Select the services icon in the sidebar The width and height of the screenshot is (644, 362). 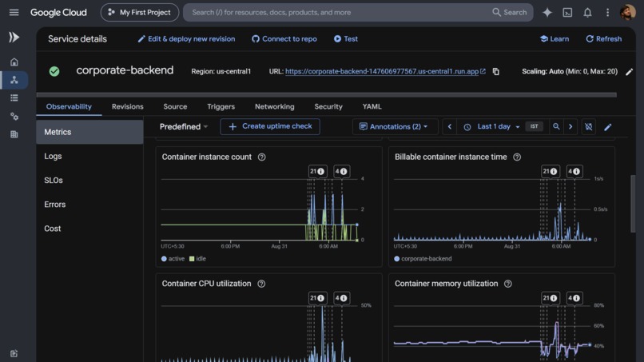point(14,80)
